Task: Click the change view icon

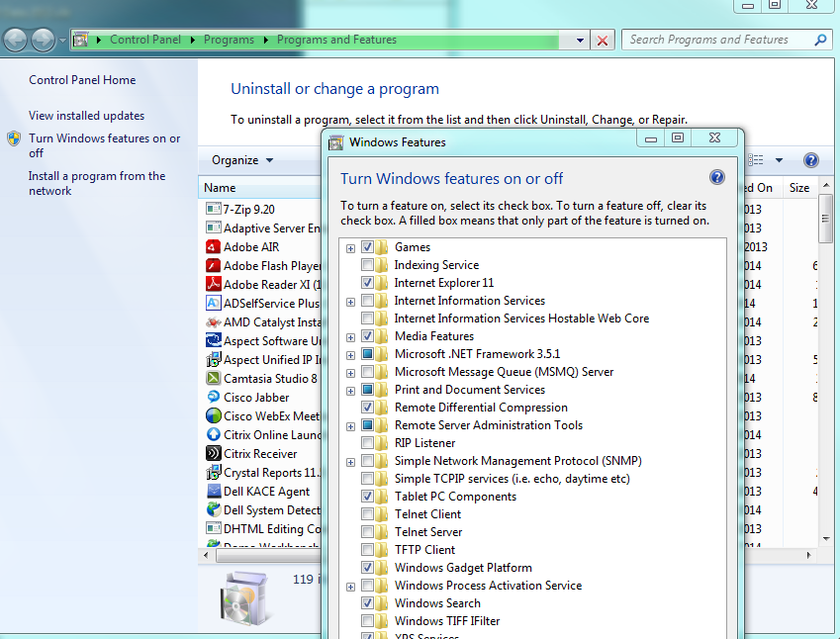Action: click(755, 160)
